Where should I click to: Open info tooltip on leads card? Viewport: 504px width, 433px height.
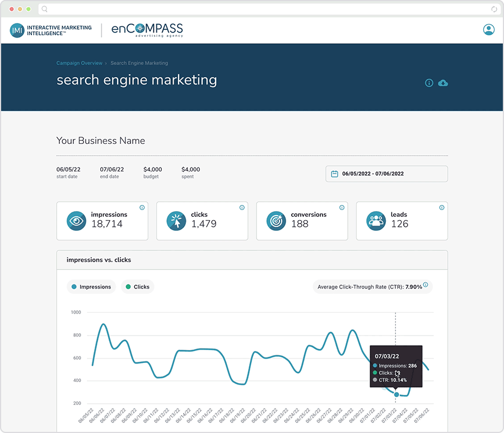click(x=441, y=208)
